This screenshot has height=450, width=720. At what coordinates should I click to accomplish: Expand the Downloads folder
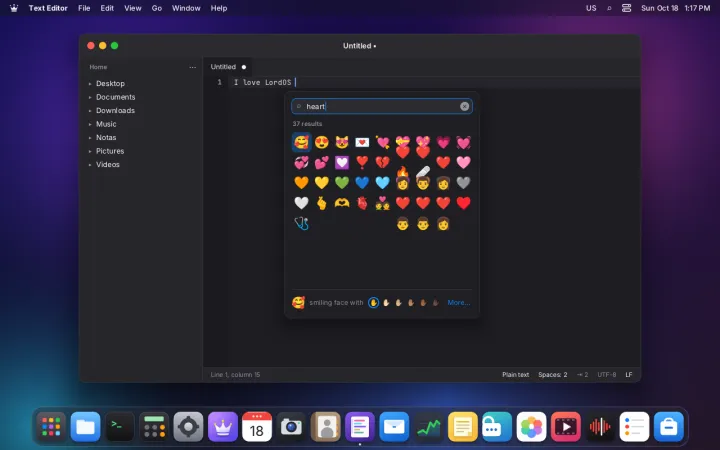[x=90, y=111]
